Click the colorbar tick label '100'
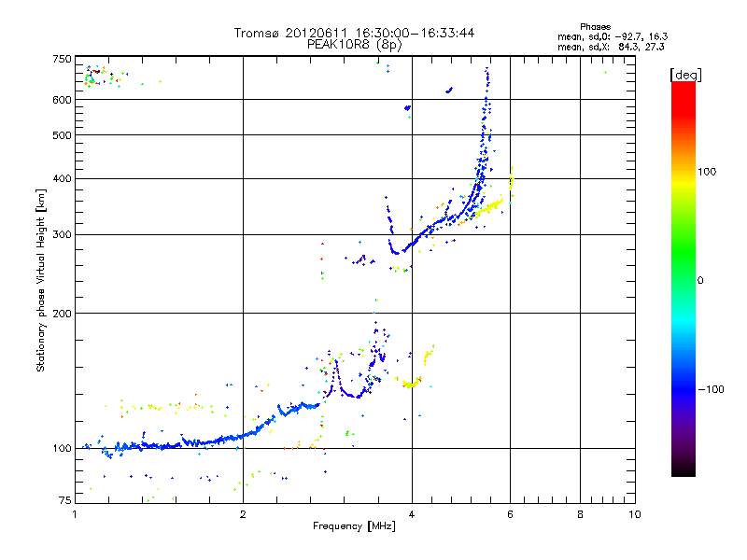Viewport: 747px width, 560px height. tap(707, 172)
